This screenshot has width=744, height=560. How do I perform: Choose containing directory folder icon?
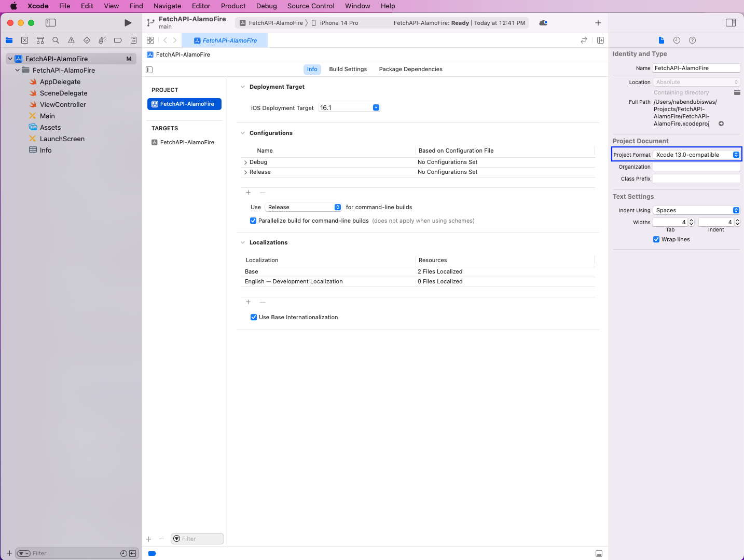pyautogui.click(x=737, y=92)
